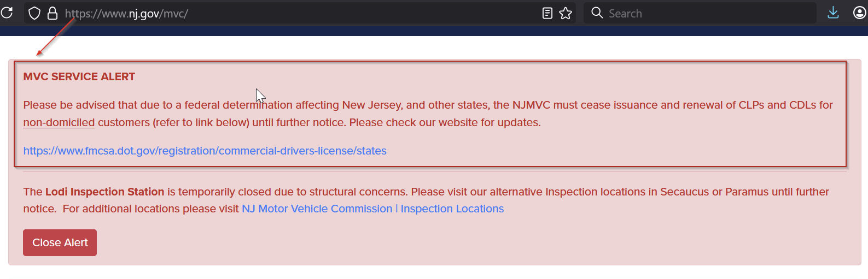Toggle reader view for this page
This screenshot has height=279, width=868.
(547, 13)
